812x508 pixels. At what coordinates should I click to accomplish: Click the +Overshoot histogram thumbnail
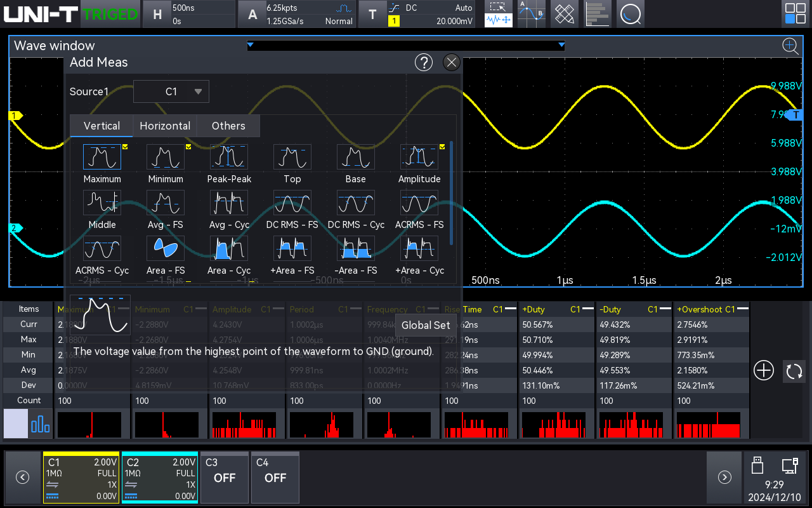(708, 425)
